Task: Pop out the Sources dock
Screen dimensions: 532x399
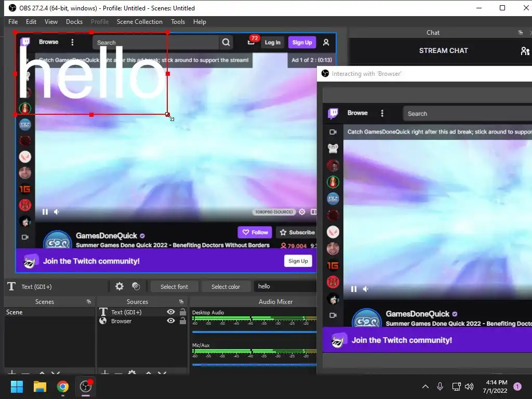Action: click(181, 302)
